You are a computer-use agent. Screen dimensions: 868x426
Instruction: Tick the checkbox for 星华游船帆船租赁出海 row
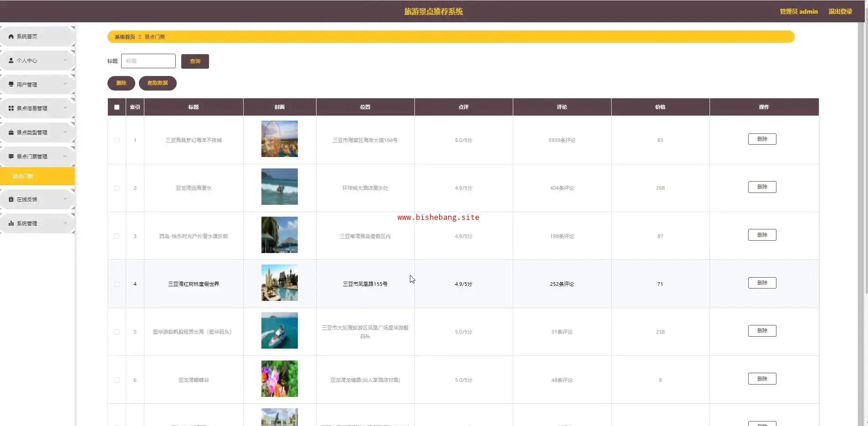tap(117, 332)
